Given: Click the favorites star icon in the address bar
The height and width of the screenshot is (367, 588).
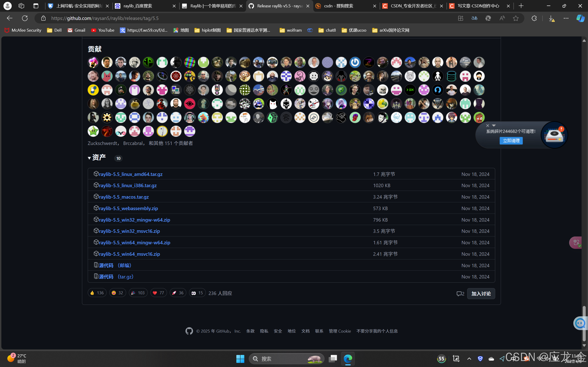Looking at the screenshot, I should click(x=516, y=18).
